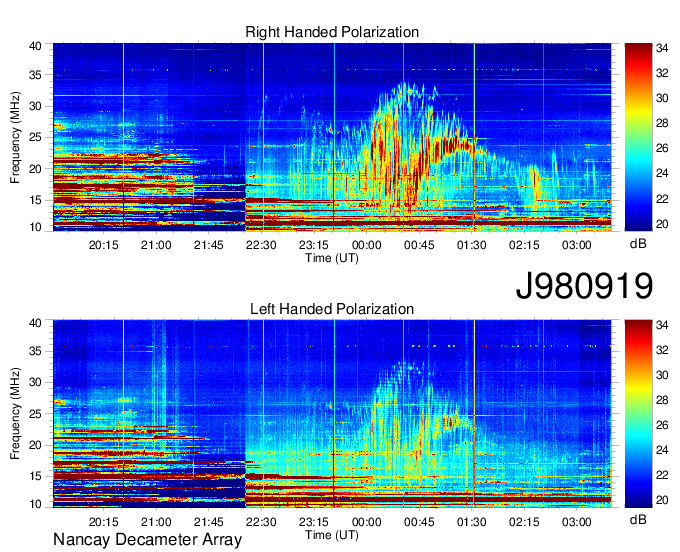
Task: Click "01:30" time tick on Right Handed plot
Action: click(x=471, y=245)
